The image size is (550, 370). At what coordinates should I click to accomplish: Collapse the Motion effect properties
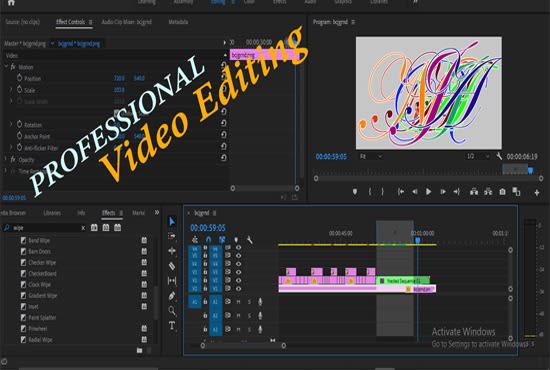(x=6, y=66)
